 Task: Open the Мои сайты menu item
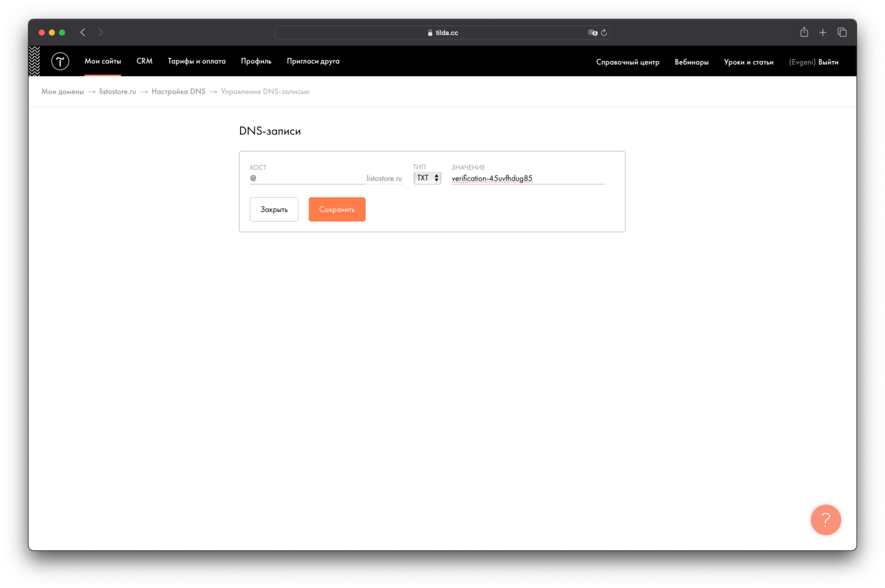[103, 61]
